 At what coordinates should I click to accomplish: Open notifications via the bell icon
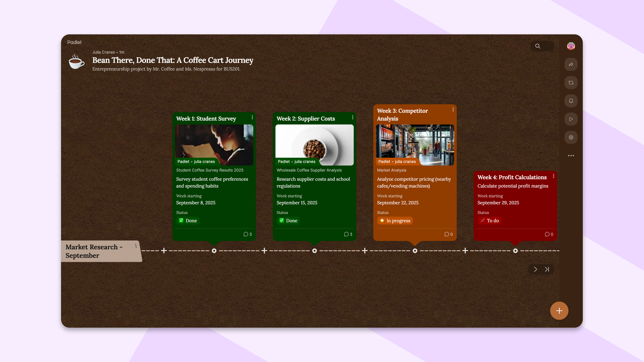pyautogui.click(x=571, y=101)
